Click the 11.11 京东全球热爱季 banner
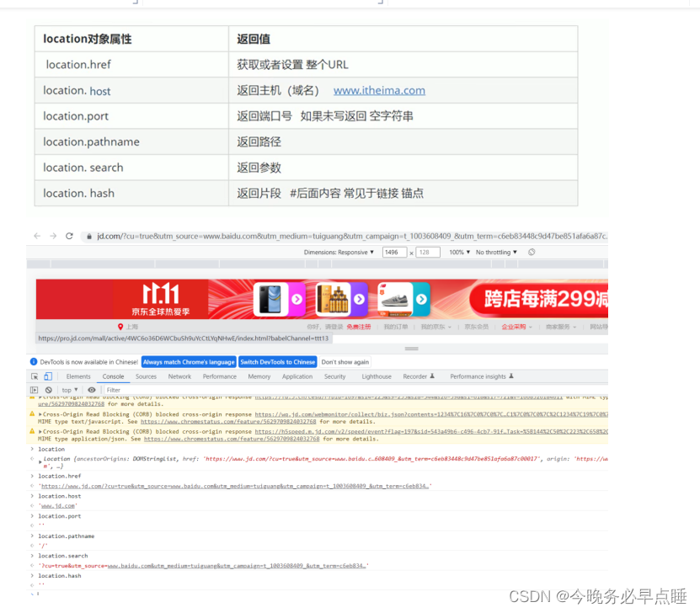 (160, 299)
